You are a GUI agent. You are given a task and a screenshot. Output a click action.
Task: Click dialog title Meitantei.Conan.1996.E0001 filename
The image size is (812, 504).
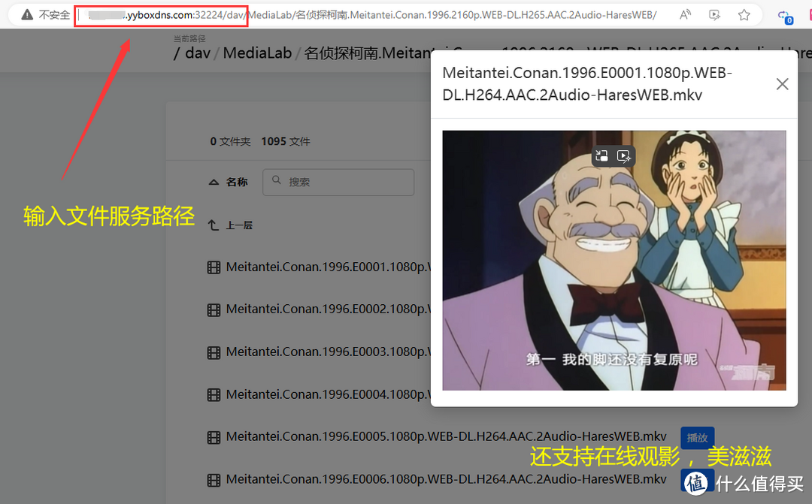pos(587,84)
